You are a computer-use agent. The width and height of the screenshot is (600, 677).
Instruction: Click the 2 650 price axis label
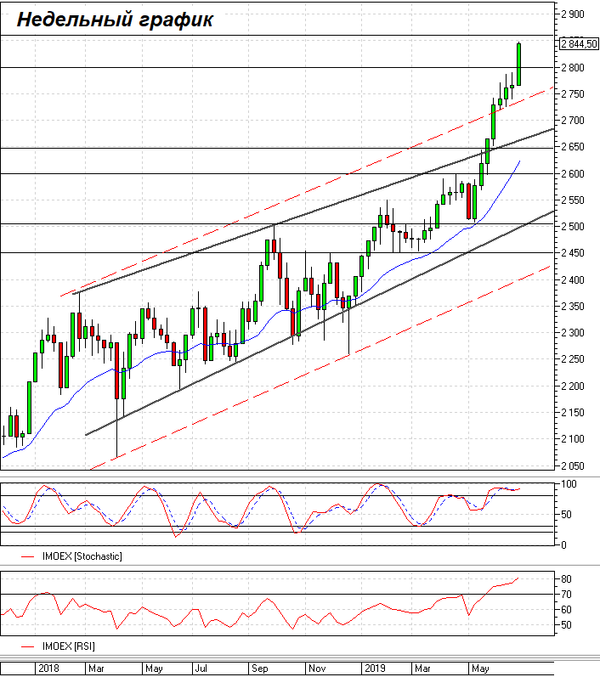tap(572, 147)
